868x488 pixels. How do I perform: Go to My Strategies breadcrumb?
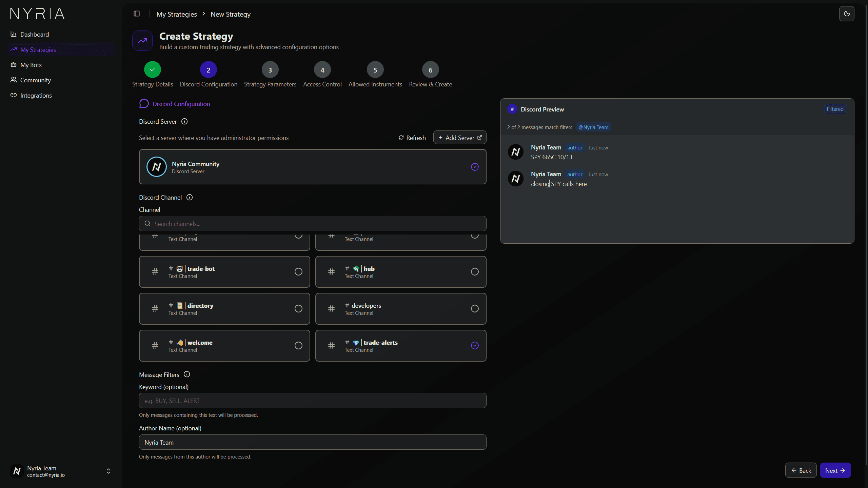176,14
